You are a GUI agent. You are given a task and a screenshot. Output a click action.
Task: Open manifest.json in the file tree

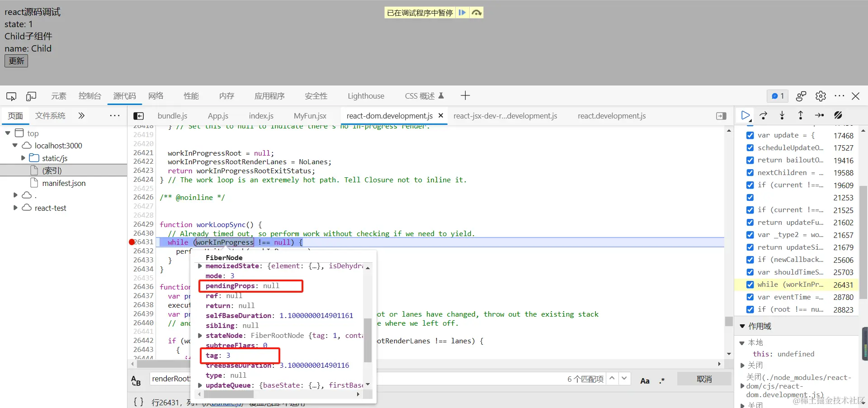tap(64, 183)
